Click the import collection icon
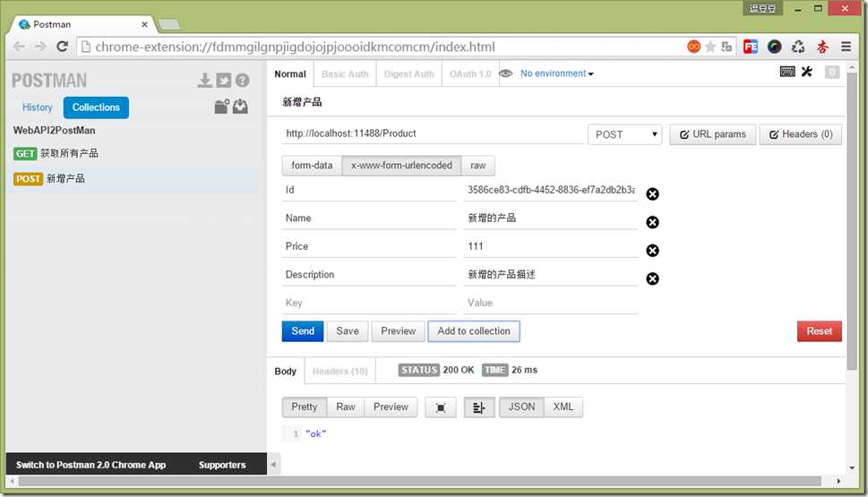The image size is (868, 497). click(240, 107)
